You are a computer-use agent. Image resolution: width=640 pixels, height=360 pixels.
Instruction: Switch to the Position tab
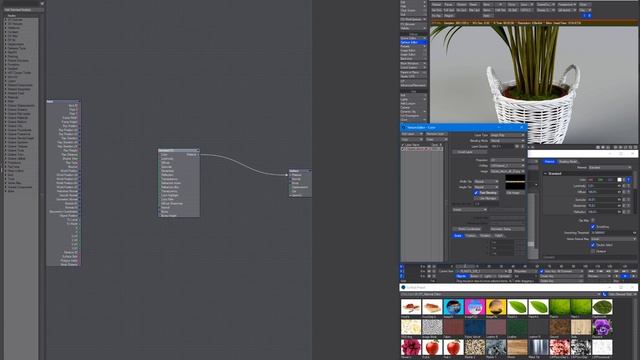[x=471, y=236]
